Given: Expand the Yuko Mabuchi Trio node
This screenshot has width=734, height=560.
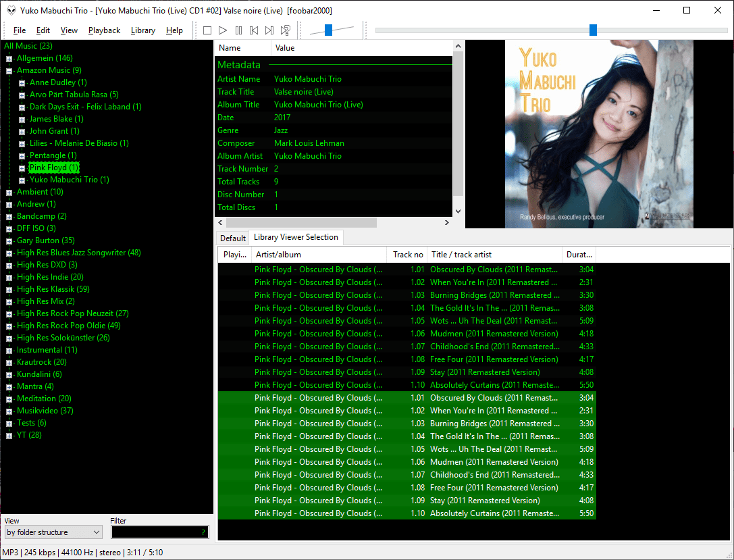Looking at the screenshot, I should coord(22,180).
